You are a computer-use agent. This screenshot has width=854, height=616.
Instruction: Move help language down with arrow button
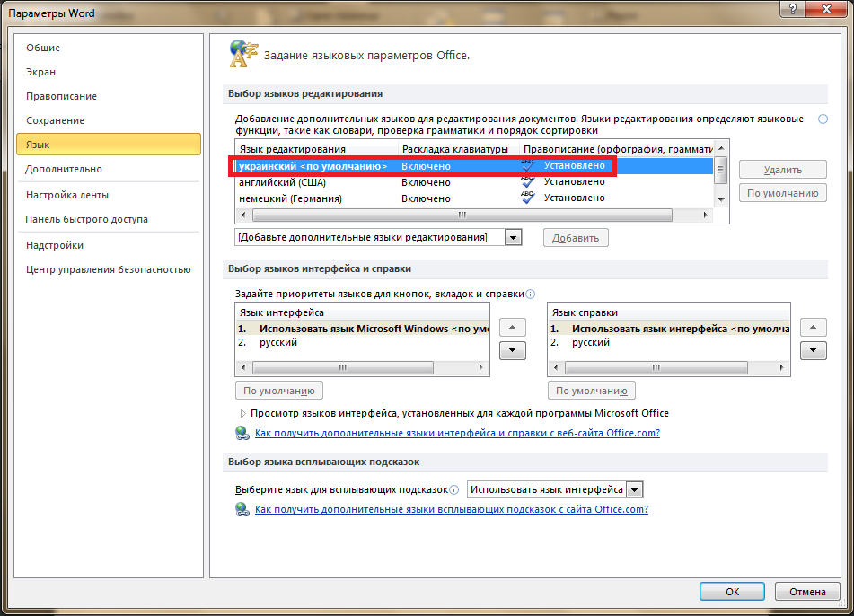[x=814, y=350]
